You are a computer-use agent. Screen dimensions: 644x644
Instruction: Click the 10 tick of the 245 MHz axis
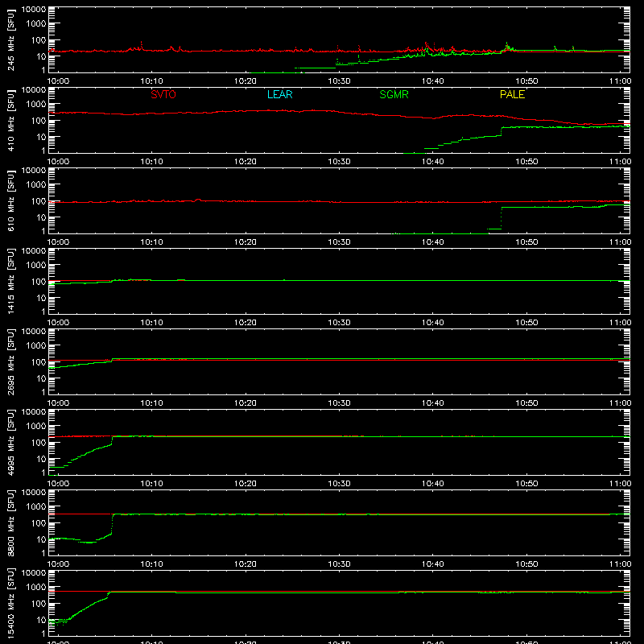(41, 56)
